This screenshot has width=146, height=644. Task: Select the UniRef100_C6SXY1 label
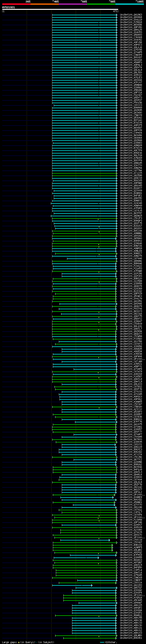click(131, 445)
